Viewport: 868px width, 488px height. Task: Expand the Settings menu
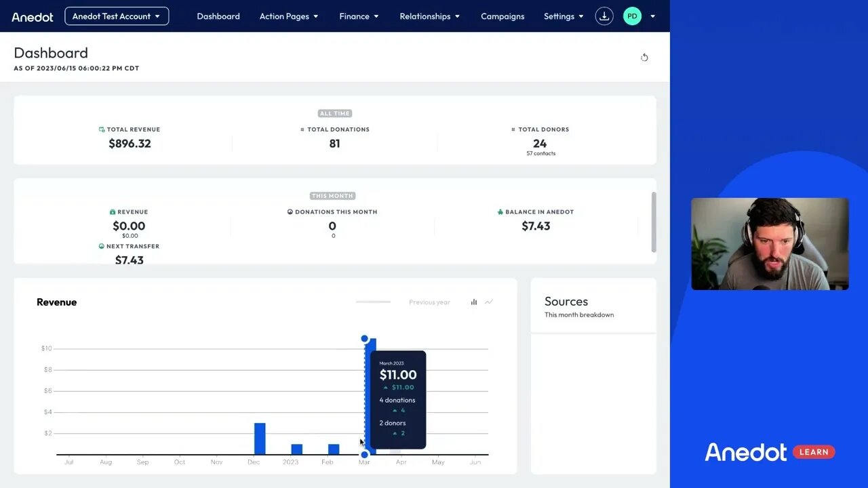[564, 16]
